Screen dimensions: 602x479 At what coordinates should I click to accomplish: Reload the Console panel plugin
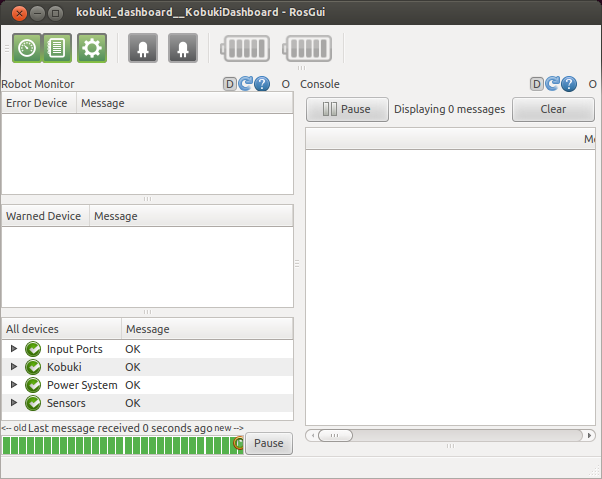click(552, 84)
